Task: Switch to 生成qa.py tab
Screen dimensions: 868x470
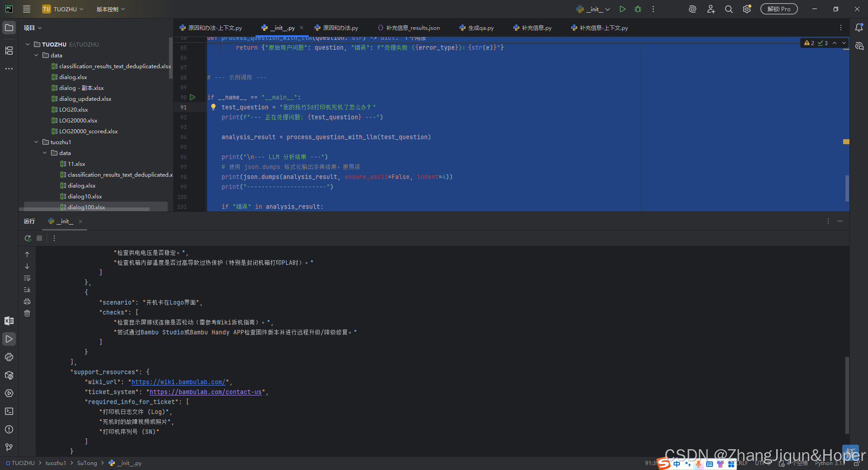Action: (x=476, y=28)
